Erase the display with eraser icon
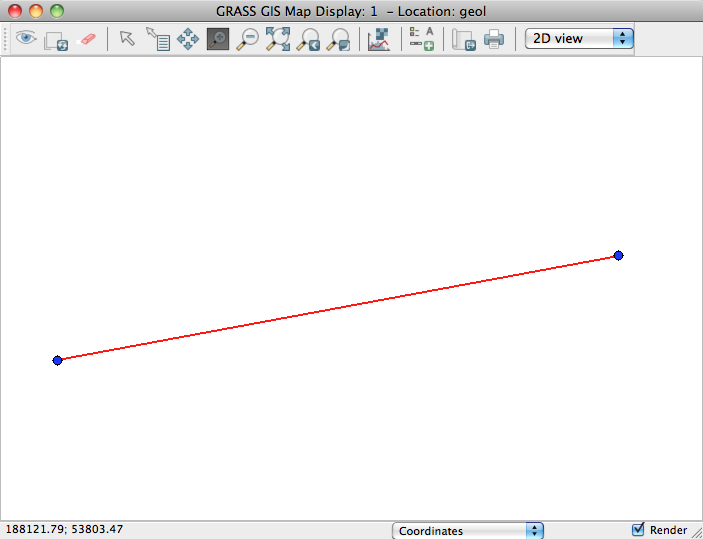 tap(86, 40)
